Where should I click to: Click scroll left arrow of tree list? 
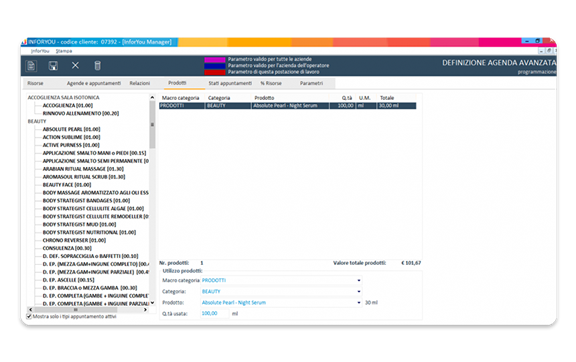click(x=30, y=310)
